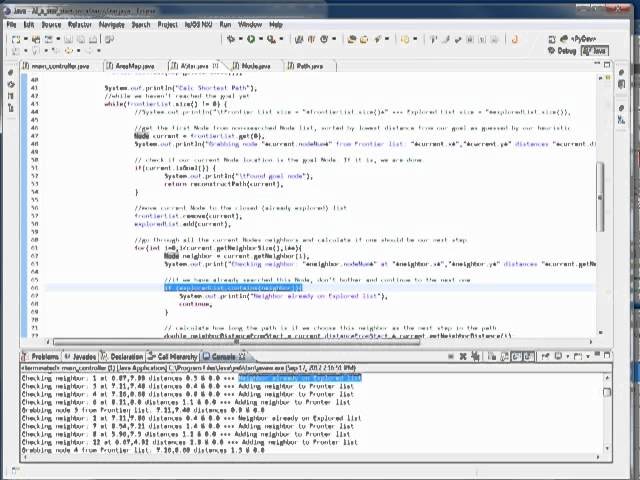Toggle Scroll Lock in console toolbar
Image resolution: width=640 pixels, height=480 pixels.
pos(504,357)
